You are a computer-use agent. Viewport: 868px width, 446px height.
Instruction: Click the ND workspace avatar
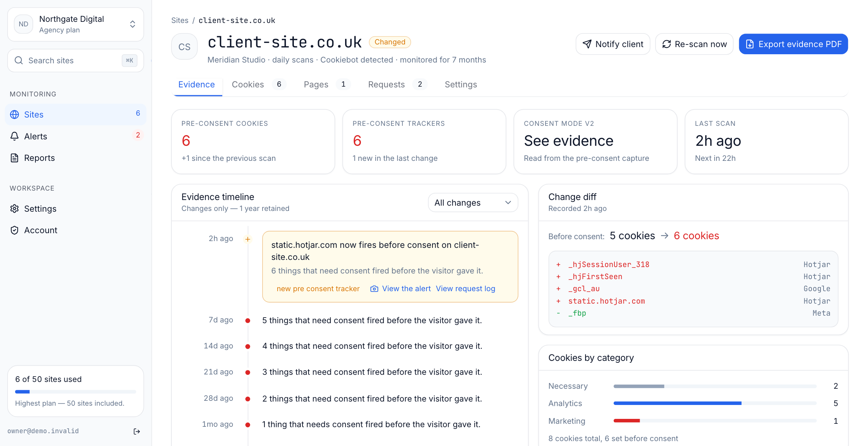(x=23, y=24)
